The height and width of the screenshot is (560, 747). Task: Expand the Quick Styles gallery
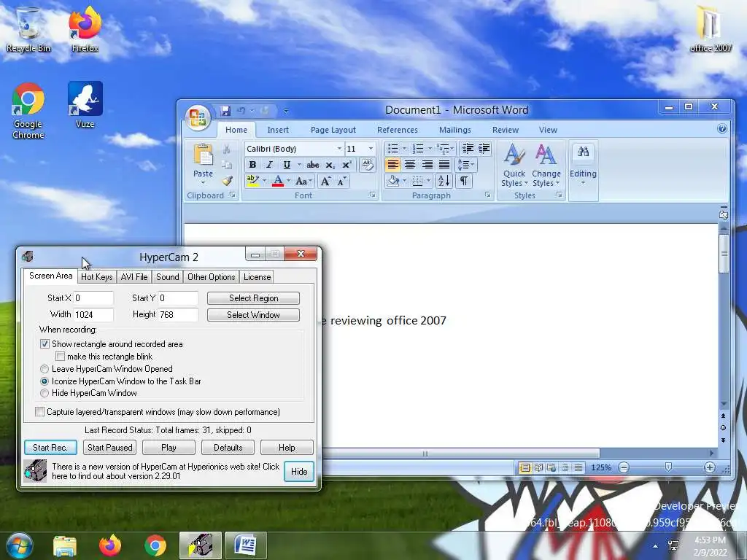[x=514, y=165]
